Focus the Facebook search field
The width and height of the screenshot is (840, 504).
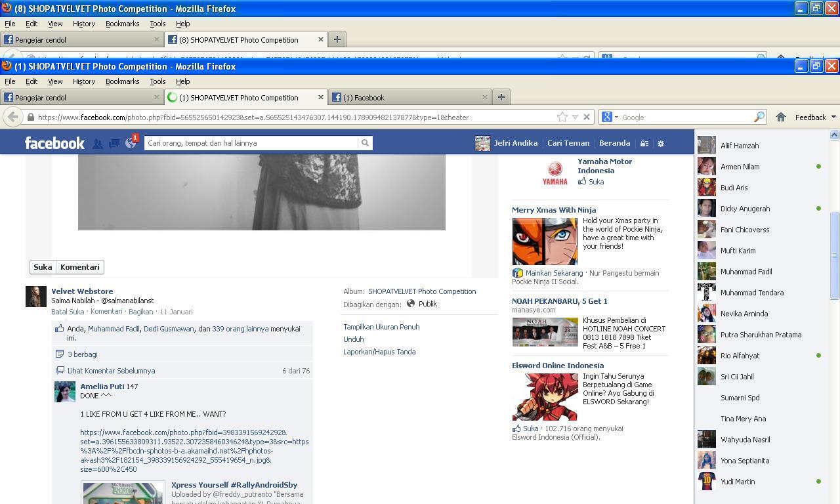click(251, 143)
